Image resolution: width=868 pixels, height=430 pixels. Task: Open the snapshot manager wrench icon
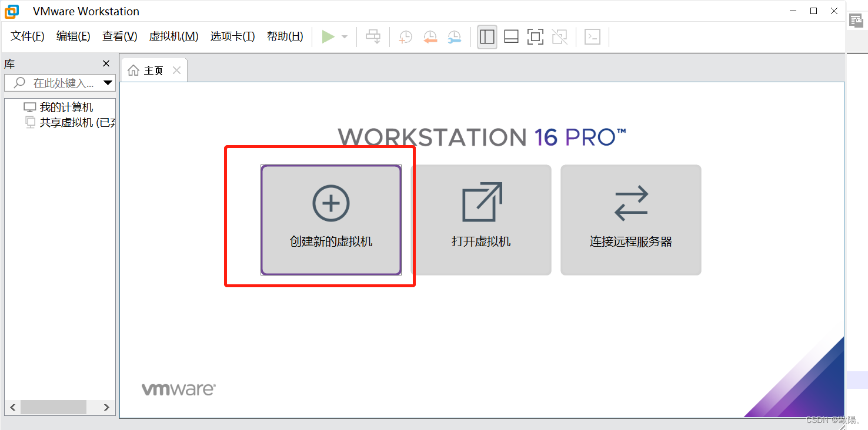coord(454,37)
